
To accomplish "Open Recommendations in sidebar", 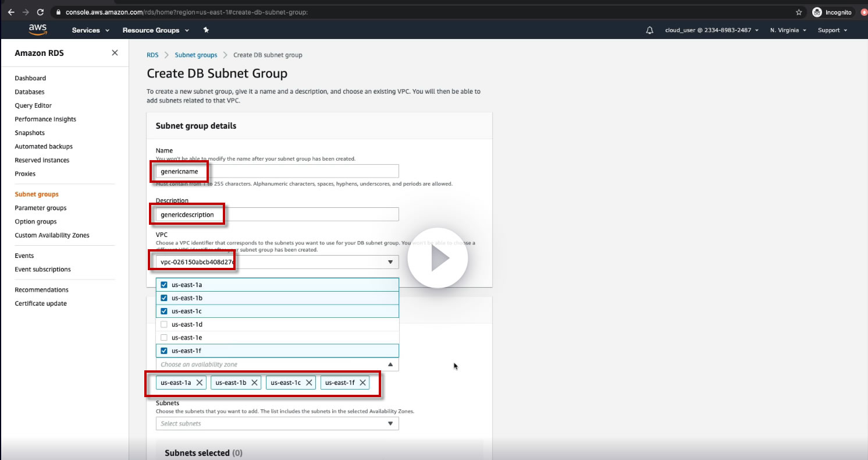I will click(x=41, y=290).
